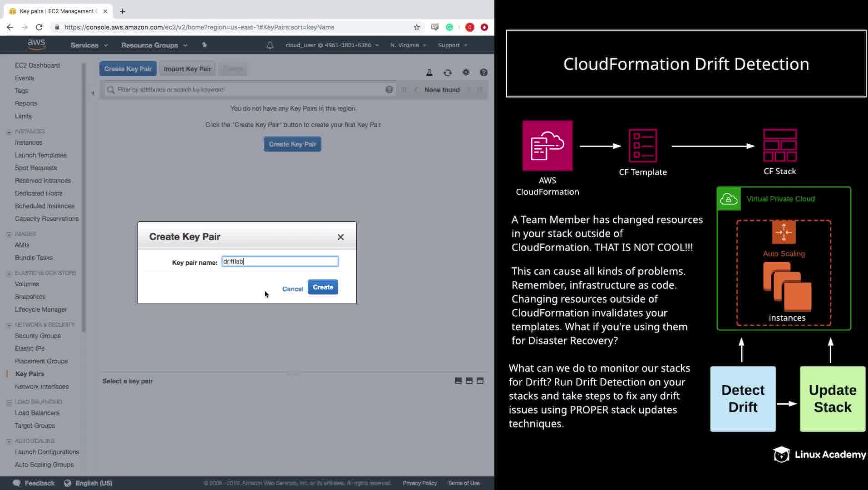Screen dimensions: 868x490
Task: Change language from English (US)
Action: [x=88, y=483]
